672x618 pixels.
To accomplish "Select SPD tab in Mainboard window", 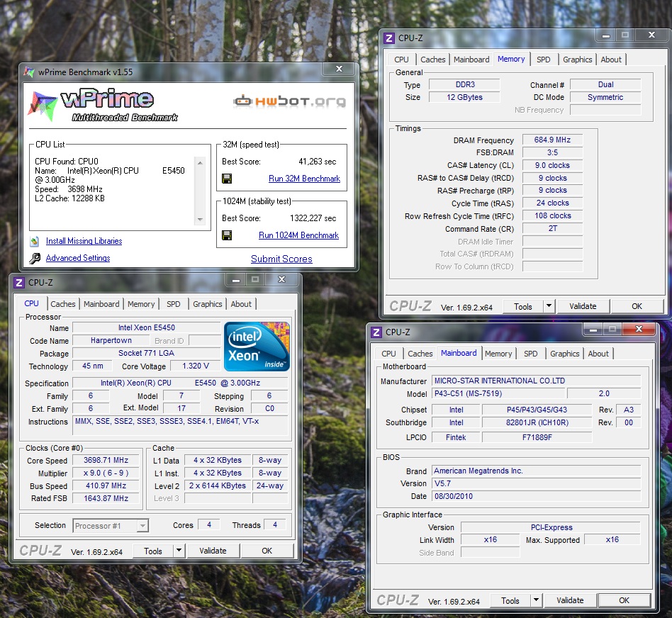I will point(530,354).
